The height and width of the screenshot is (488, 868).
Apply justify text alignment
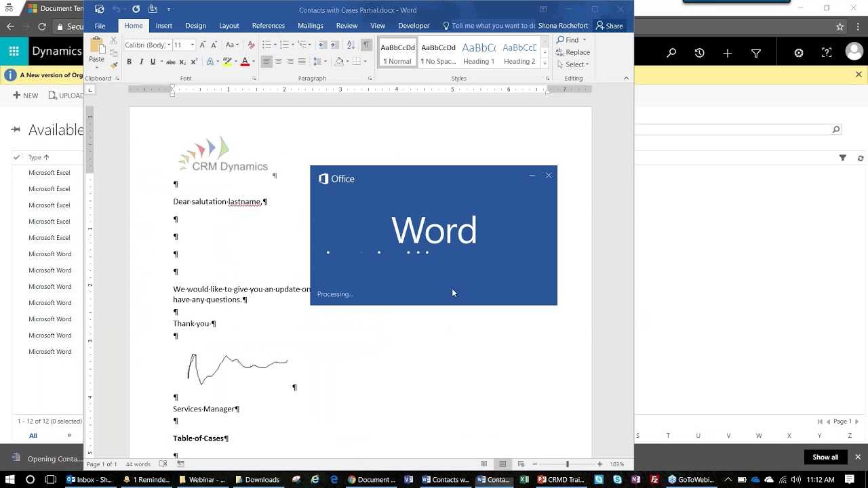(302, 62)
